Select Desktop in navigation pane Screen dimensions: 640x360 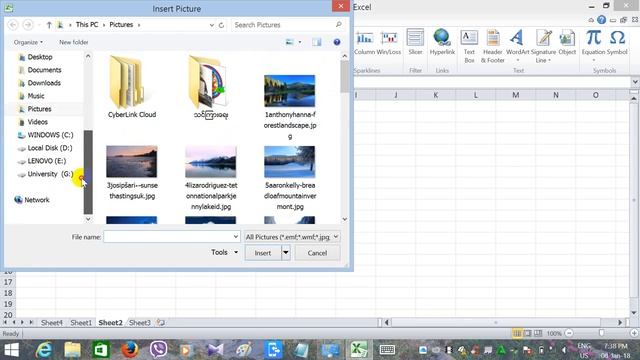pyautogui.click(x=40, y=57)
